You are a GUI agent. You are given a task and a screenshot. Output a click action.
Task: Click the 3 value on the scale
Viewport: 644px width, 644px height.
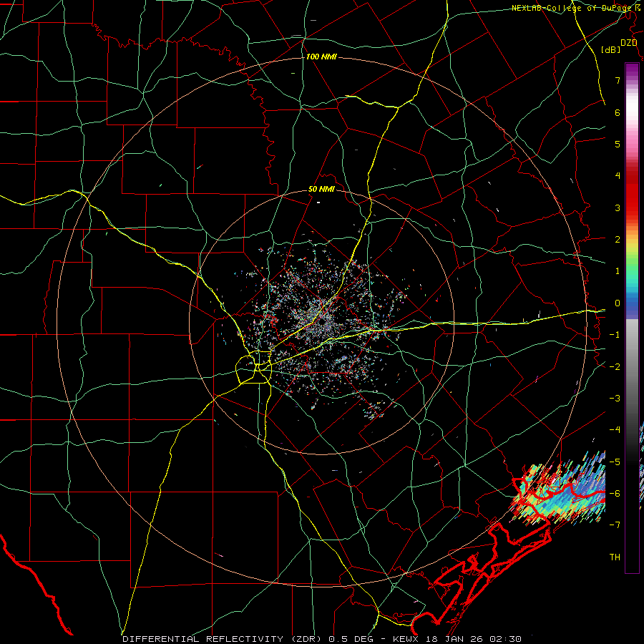click(618, 208)
